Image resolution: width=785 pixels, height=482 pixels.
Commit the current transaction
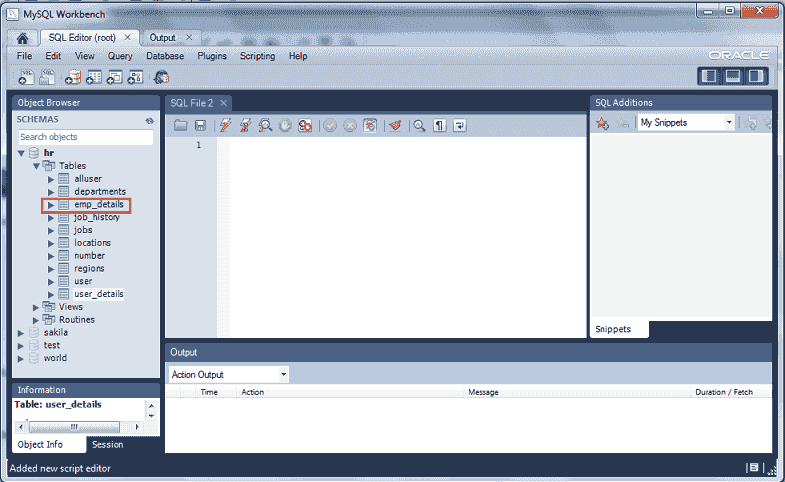[x=330, y=125]
